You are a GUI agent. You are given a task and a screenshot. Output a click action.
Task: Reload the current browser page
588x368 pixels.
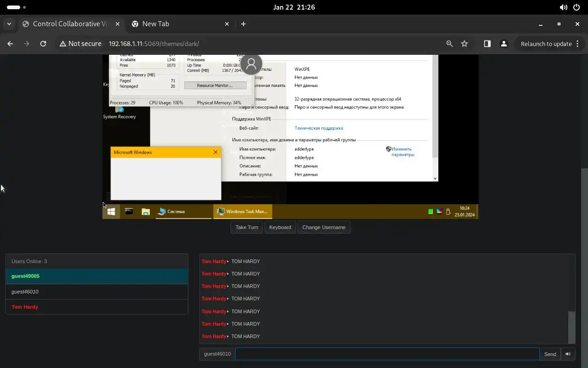point(43,44)
